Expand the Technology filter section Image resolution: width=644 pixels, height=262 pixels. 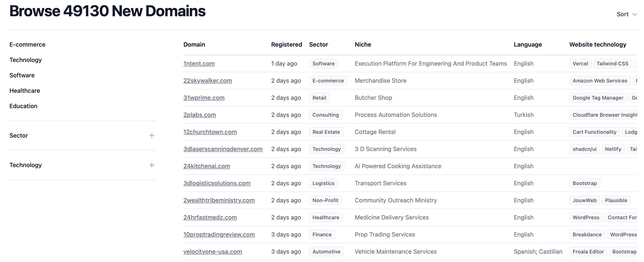[x=152, y=165]
